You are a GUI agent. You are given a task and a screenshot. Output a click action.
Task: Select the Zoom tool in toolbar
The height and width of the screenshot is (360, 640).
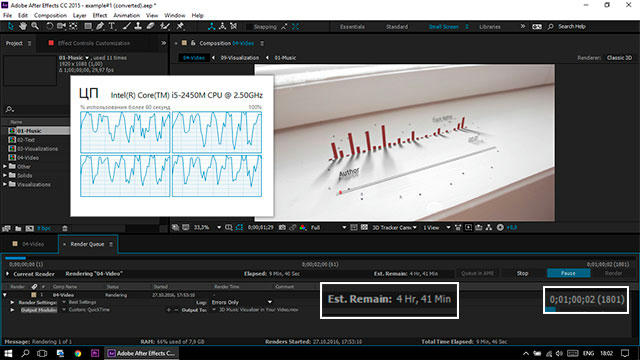pyautogui.click(x=35, y=26)
